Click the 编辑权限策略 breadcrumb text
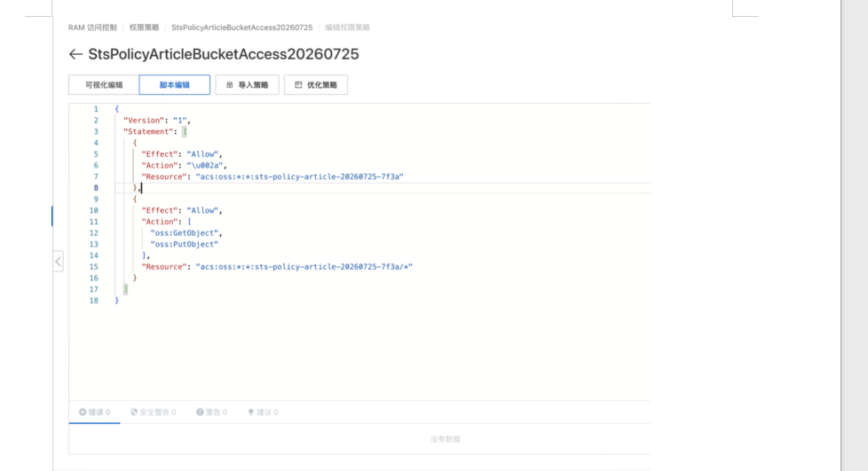 point(347,27)
